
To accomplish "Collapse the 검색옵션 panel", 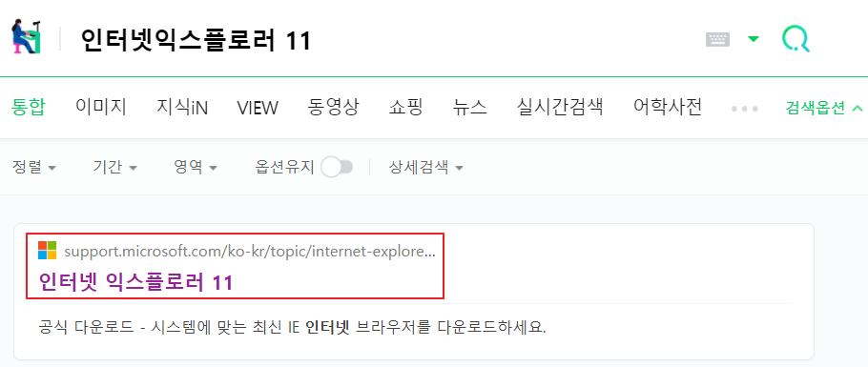I will (824, 108).
